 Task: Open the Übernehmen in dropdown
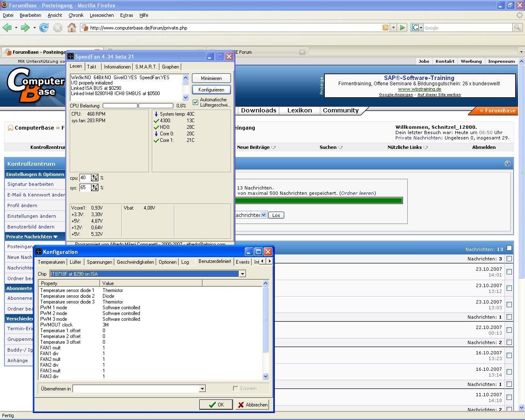pos(202,388)
